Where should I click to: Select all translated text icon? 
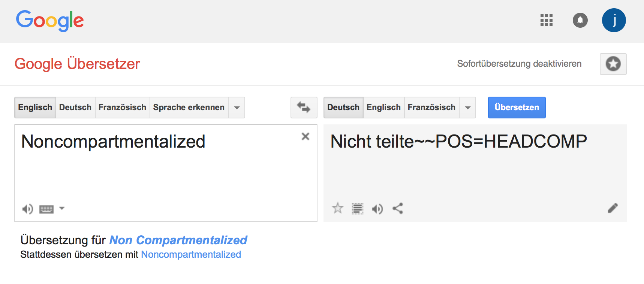[x=357, y=208]
